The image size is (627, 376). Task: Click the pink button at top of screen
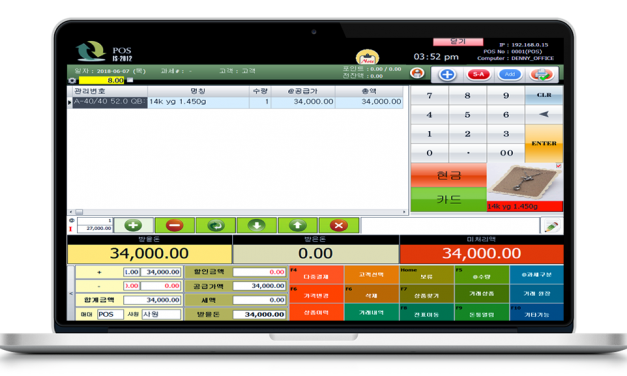point(458,42)
